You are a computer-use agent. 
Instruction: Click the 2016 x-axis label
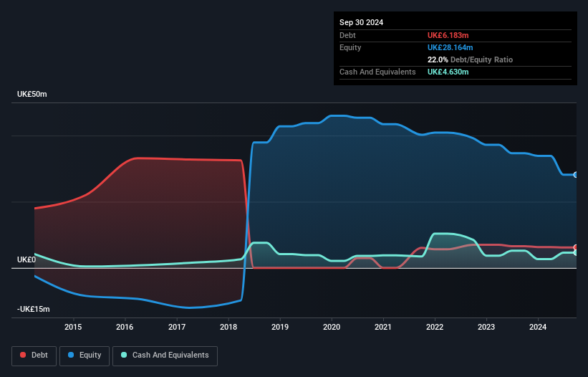(x=125, y=327)
